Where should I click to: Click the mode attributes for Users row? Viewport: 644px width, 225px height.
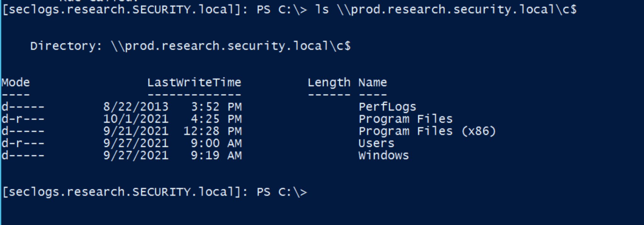[23, 143]
